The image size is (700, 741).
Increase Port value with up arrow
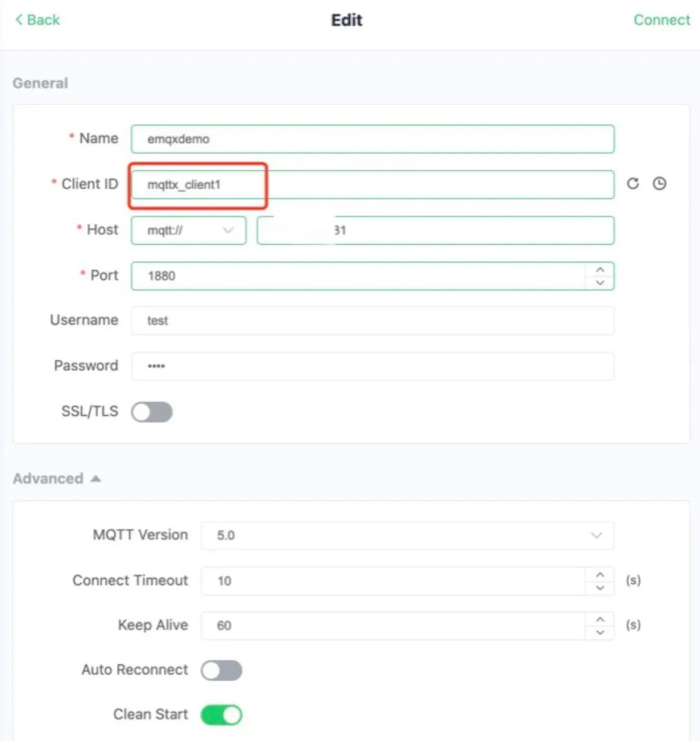click(x=600, y=270)
